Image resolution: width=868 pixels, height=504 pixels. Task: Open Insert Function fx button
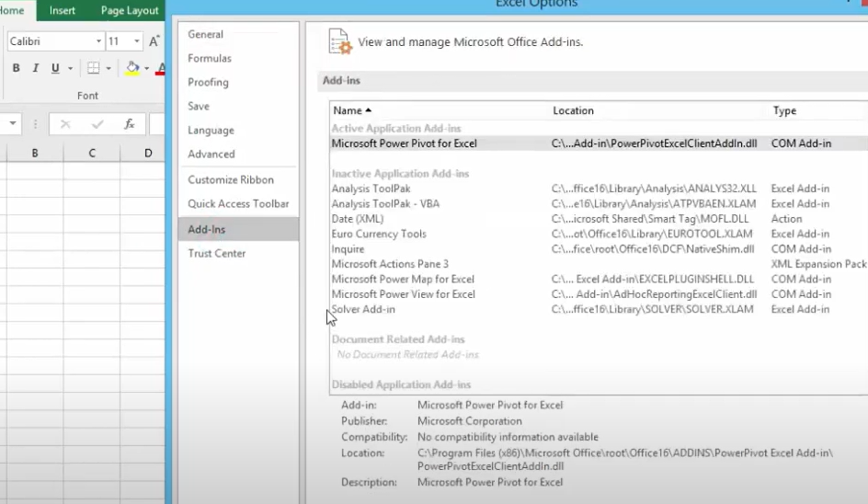(x=129, y=124)
